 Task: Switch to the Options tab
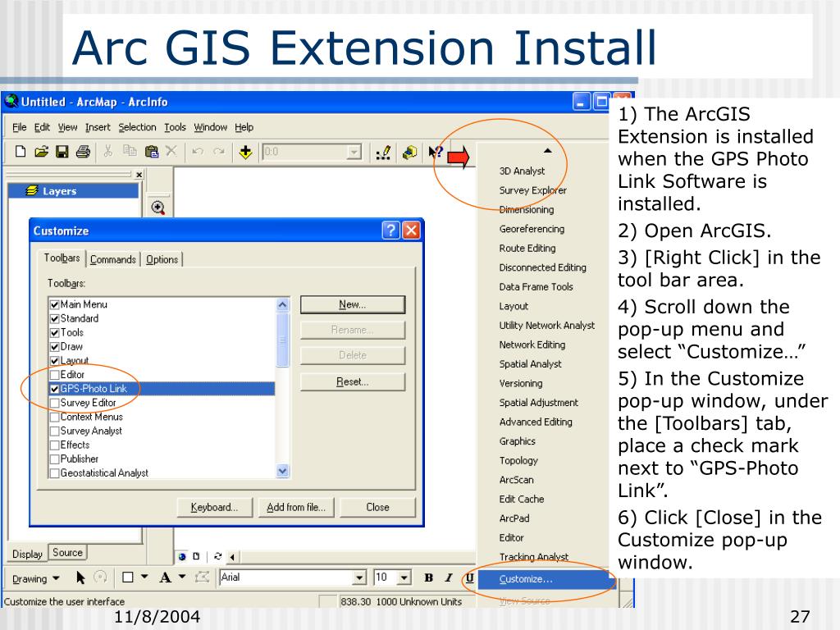[162, 260]
